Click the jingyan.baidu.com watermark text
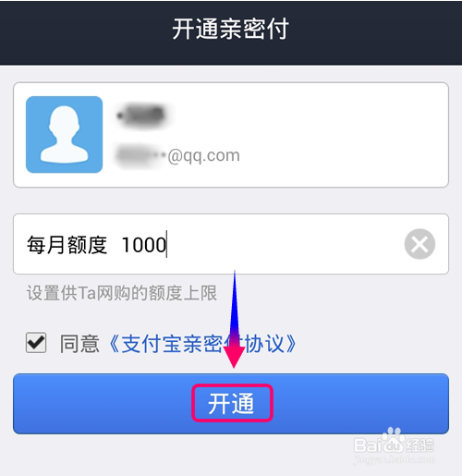Screen dimensions: 462x476 394,460
